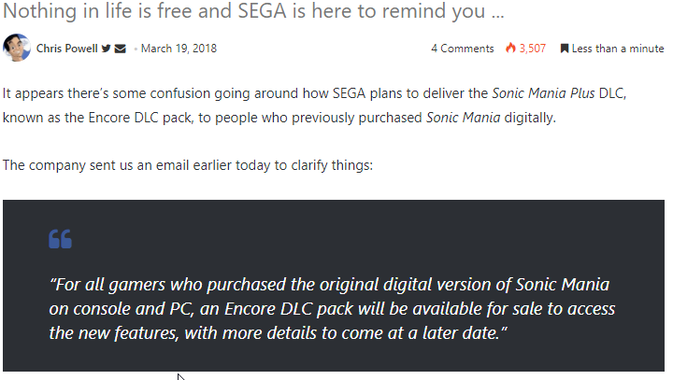673x380 pixels.
Task: Click the March 19, 2018 date
Action: 179,49
